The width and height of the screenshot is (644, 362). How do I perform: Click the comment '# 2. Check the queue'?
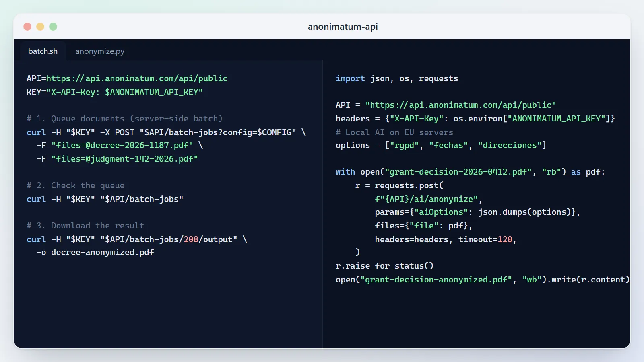coord(76,185)
